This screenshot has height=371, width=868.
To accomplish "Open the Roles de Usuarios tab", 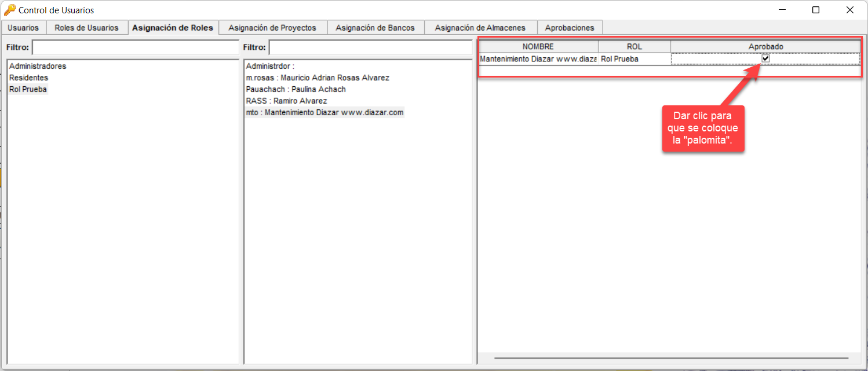I will click(x=87, y=27).
